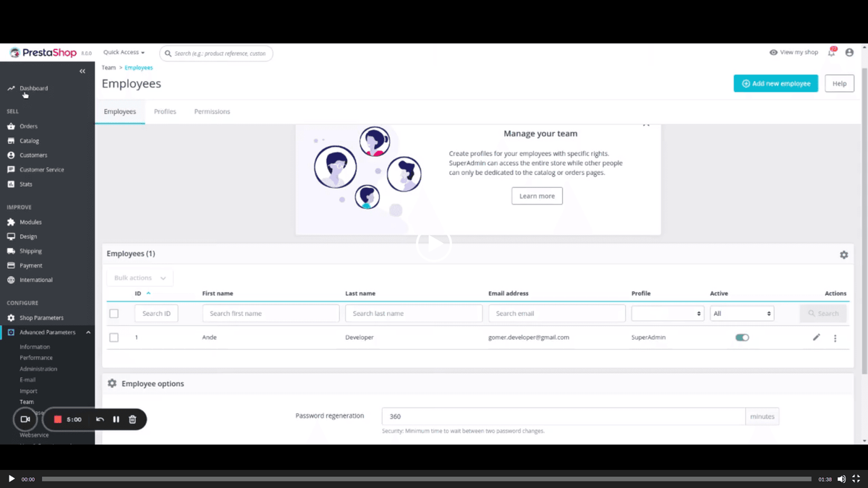Image resolution: width=868 pixels, height=488 pixels.
Task: Open the three-dot actions menu for Ande
Action: tap(835, 338)
